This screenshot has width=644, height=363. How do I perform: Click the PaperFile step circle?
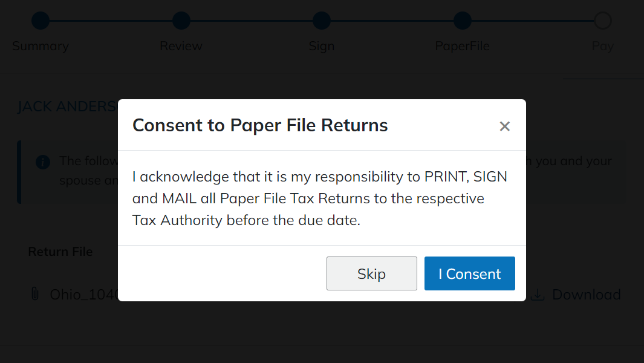[462, 20]
